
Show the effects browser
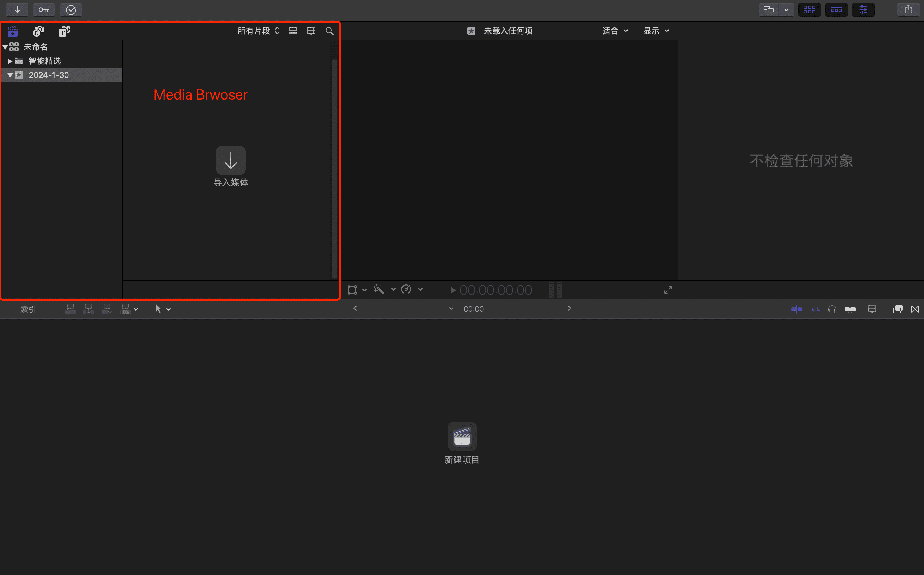tap(897, 309)
